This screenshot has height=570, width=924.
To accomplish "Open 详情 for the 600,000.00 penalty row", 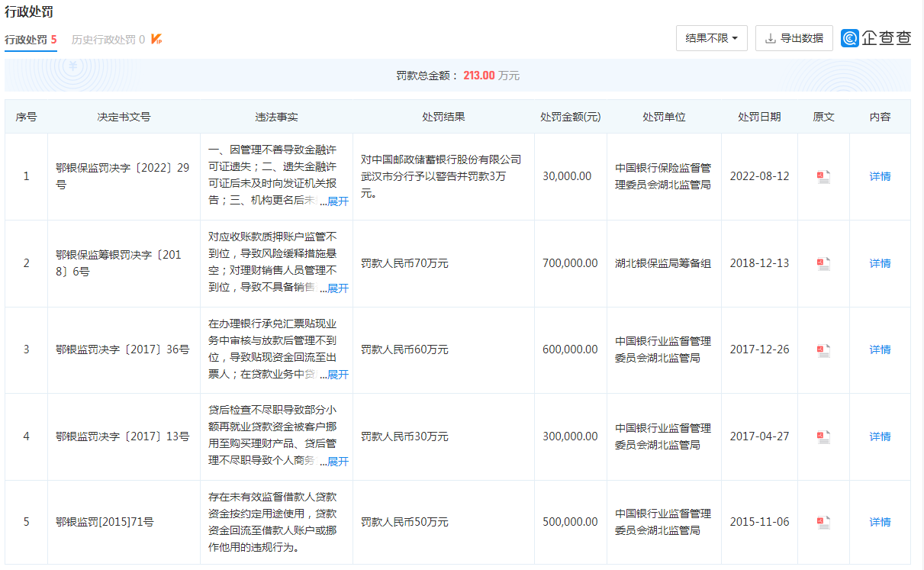I will pyautogui.click(x=880, y=350).
